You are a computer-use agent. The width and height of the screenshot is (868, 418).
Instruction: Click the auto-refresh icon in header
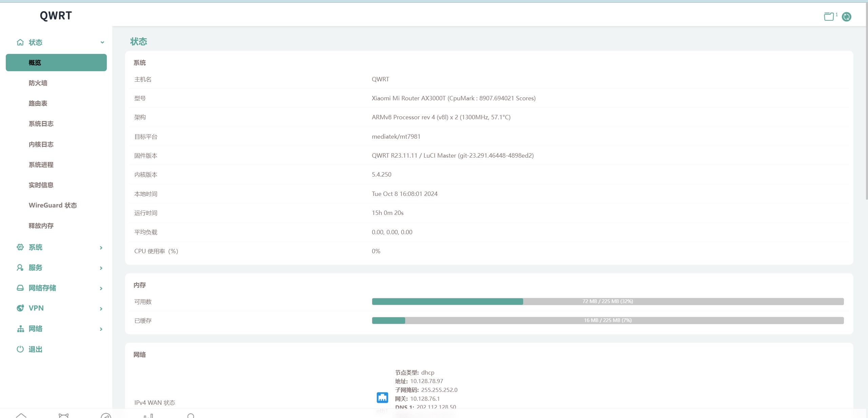coord(846,17)
